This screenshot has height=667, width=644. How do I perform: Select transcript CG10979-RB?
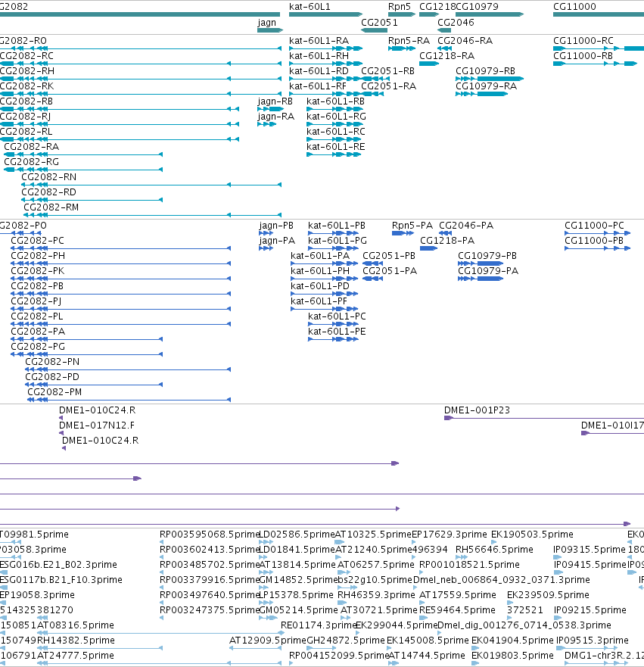click(x=485, y=71)
